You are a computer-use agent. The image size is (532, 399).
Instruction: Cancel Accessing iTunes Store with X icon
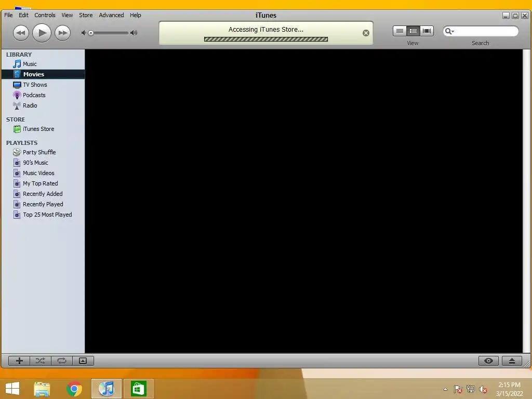366,33
